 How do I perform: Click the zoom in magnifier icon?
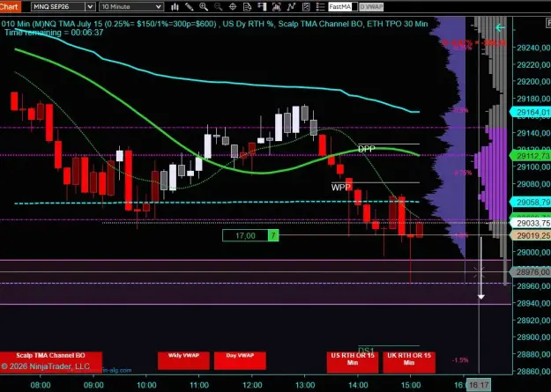click(x=204, y=7)
